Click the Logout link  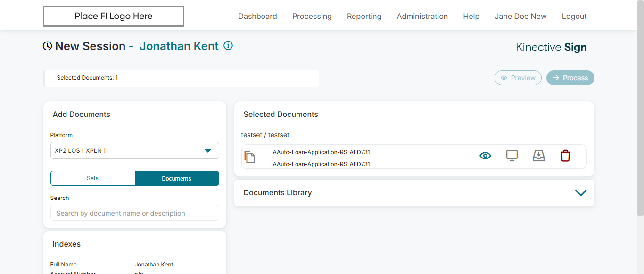(x=574, y=16)
